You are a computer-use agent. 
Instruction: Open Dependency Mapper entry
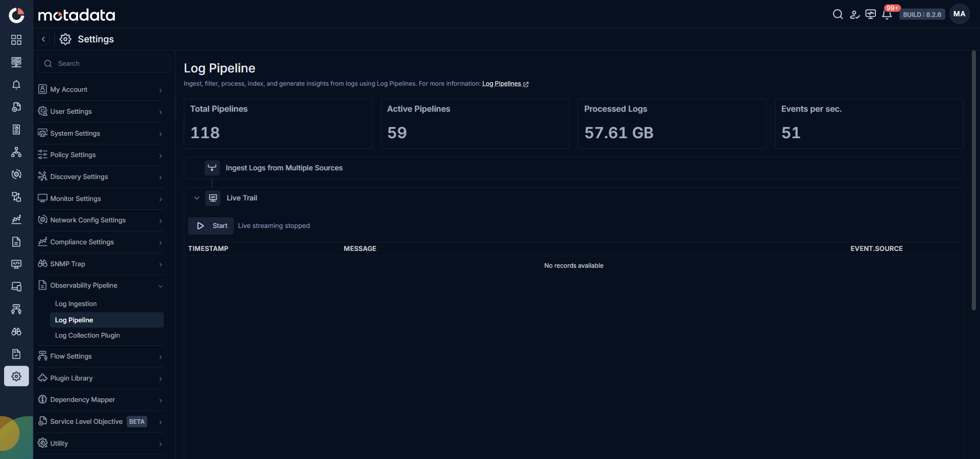pos(101,399)
